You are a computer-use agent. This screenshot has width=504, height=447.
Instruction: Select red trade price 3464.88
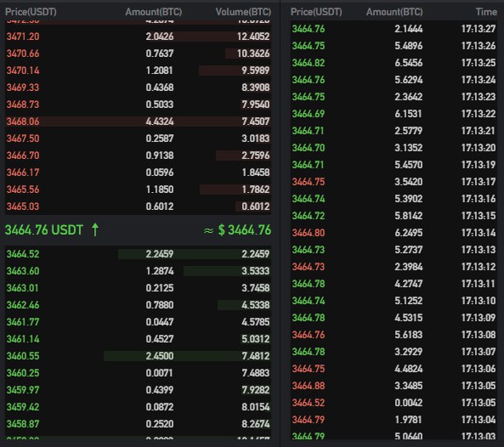[309, 386]
